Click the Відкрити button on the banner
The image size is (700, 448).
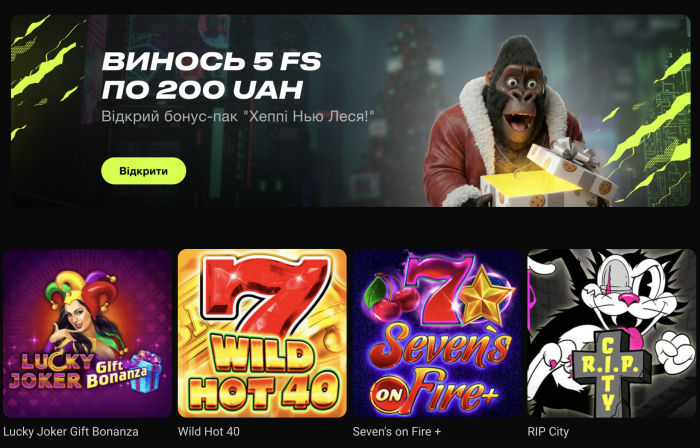pyautogui.click(x=143, y=171)
